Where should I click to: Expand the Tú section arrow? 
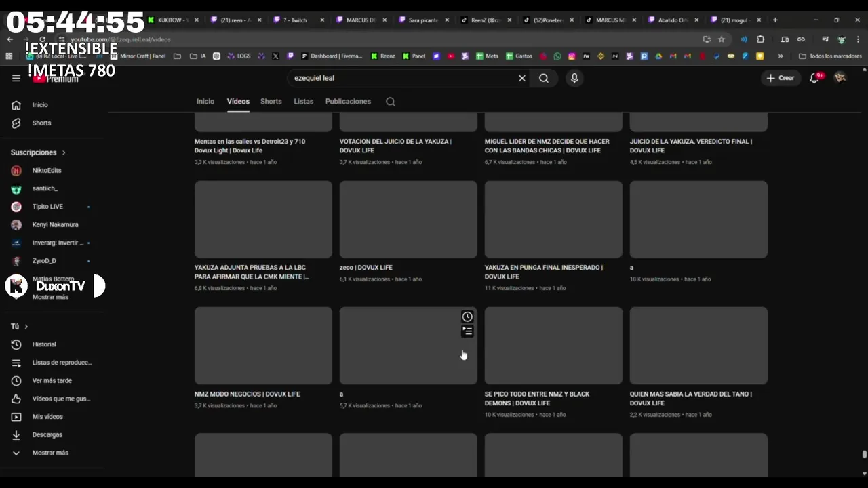(x=26, y=327)
